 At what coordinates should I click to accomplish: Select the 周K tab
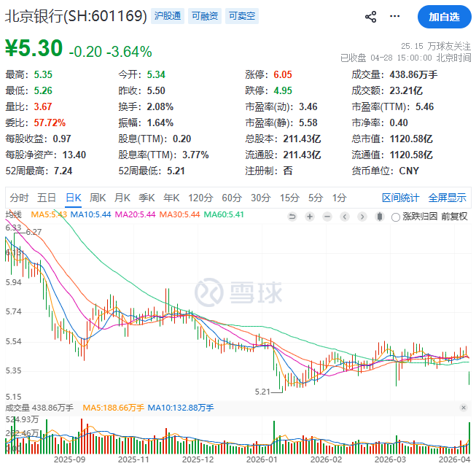tap(98, 198)
